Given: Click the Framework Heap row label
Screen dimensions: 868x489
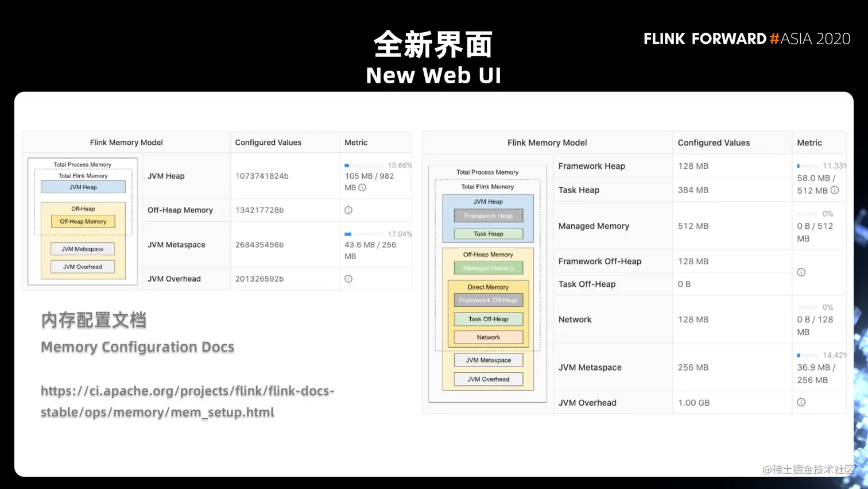Looking at the screenshot, I should pyautogui.click(x=592, y=166).
